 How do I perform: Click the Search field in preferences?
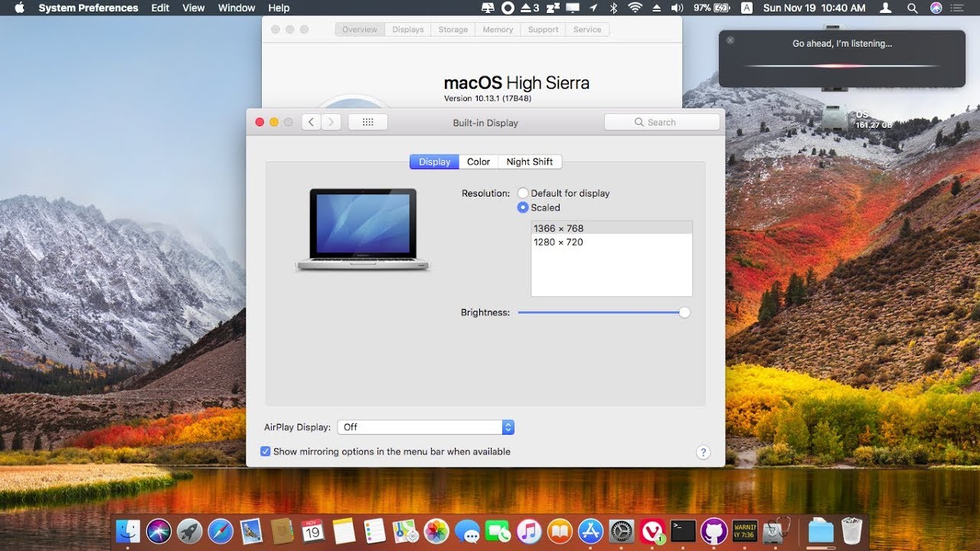point(661,122)
